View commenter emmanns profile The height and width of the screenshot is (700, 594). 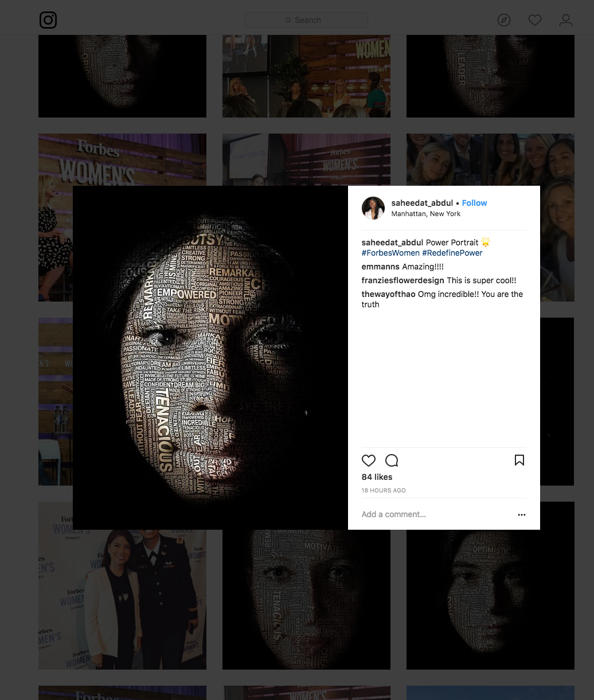tap(381, 267)
